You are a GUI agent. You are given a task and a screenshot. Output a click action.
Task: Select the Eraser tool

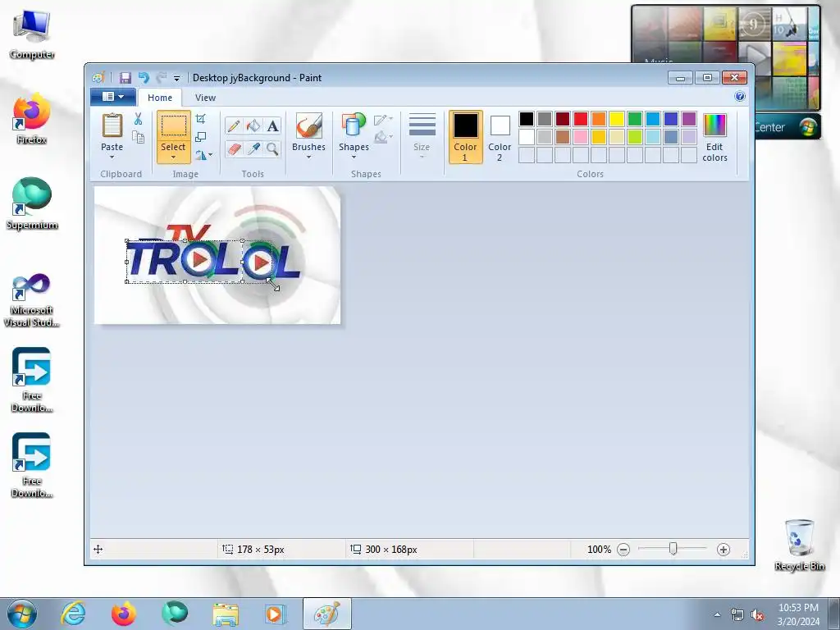pyautogui.click(x=234, y=148)
